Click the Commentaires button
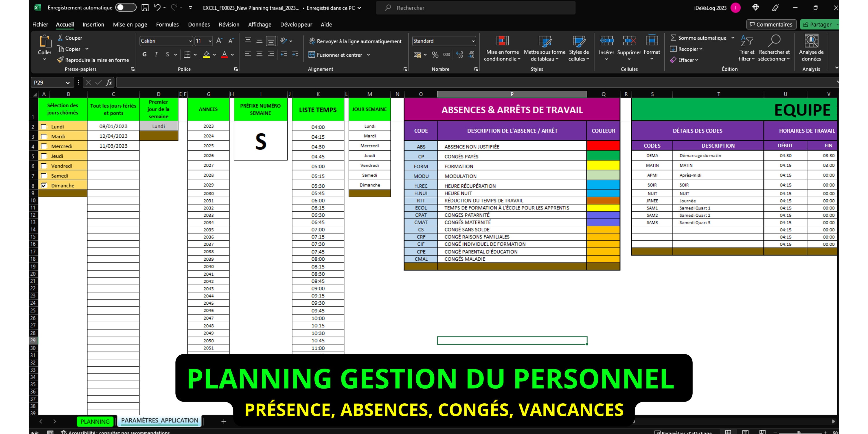868x434 pixels. (x=771, y=24)
